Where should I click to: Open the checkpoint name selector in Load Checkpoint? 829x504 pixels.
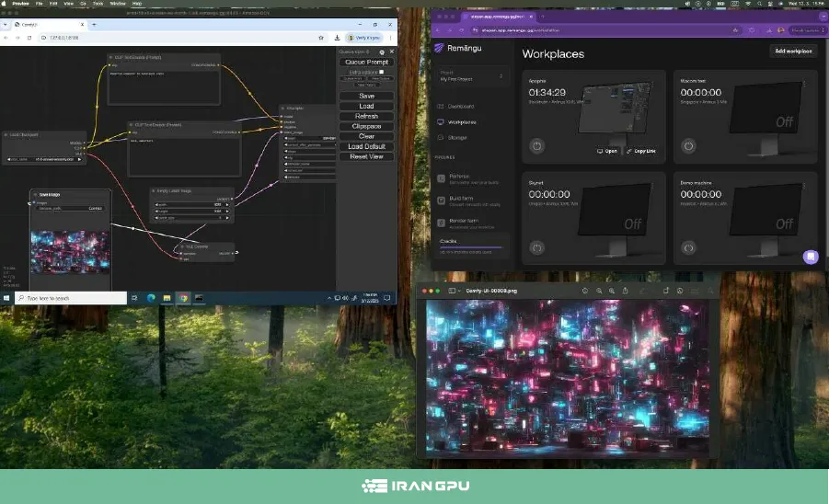coord(44,159)
